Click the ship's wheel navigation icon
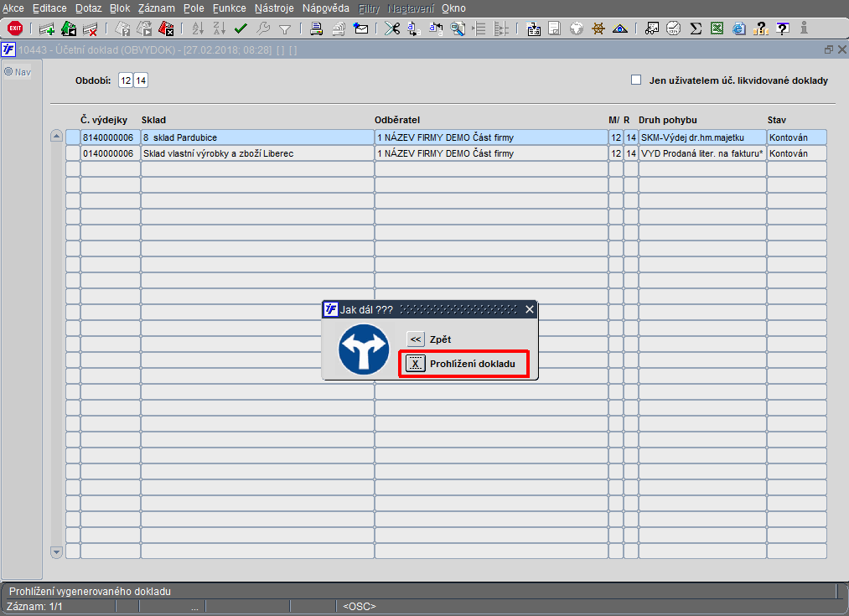Viewport: 849px width, 616px height. 598,28
